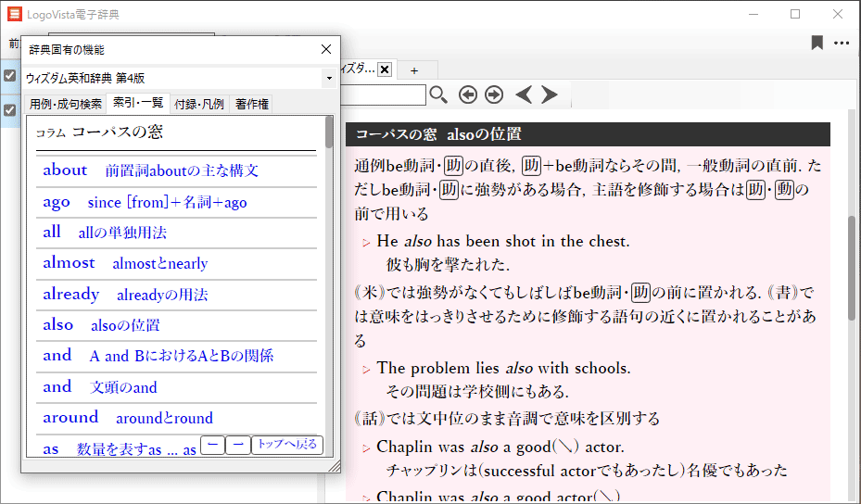Go back with circled left arrow
The height and width of the screenshot is (504, 861).
(468, 95)
